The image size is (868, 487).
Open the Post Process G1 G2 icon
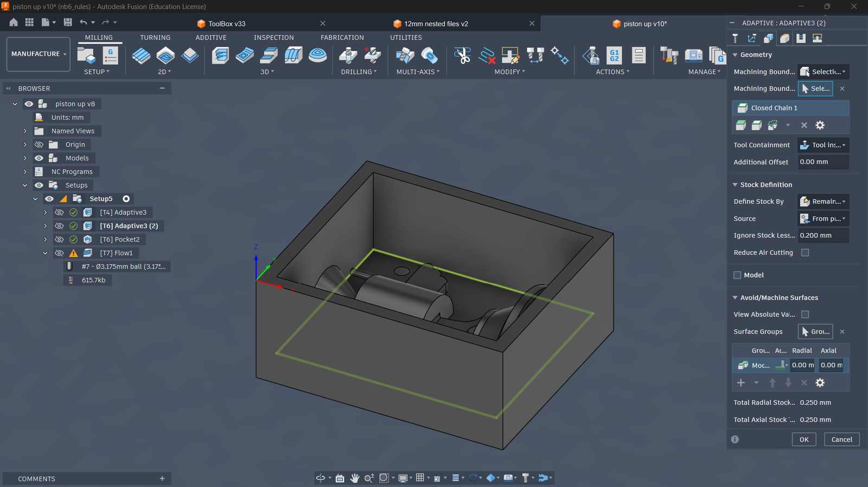pos(614,55)
